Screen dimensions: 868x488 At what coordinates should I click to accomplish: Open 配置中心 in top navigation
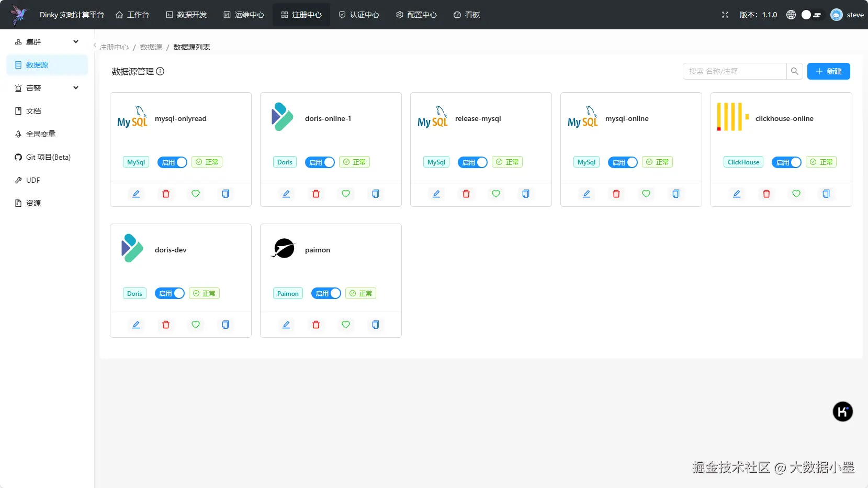(416, 15)
